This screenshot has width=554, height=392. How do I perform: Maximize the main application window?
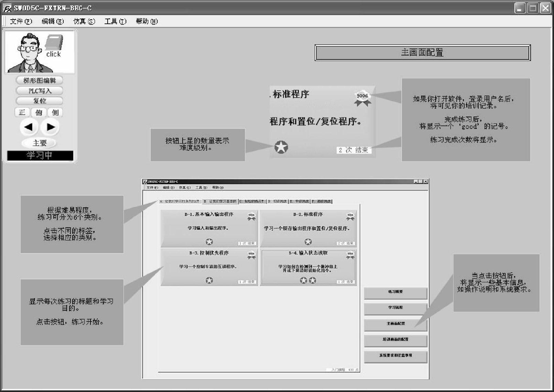point(533,8)
